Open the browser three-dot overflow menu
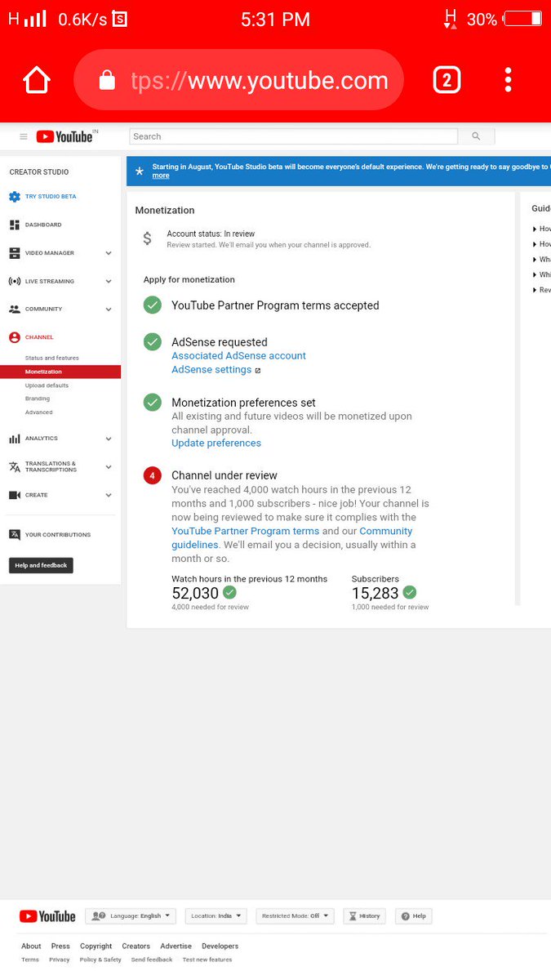This screenshot has width=551, height=980. click(508, 80)
